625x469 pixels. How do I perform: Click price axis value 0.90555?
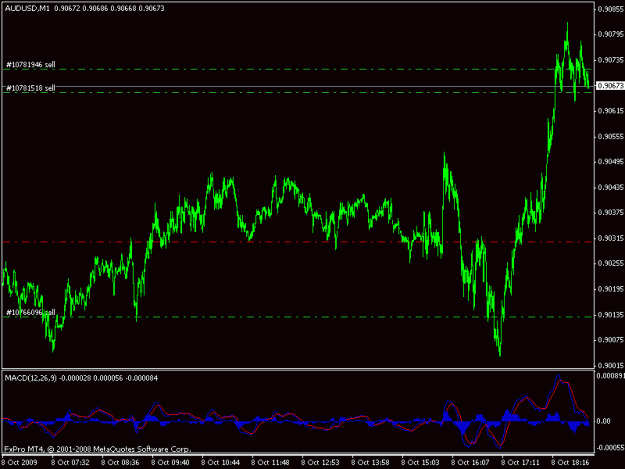point(611,136)
